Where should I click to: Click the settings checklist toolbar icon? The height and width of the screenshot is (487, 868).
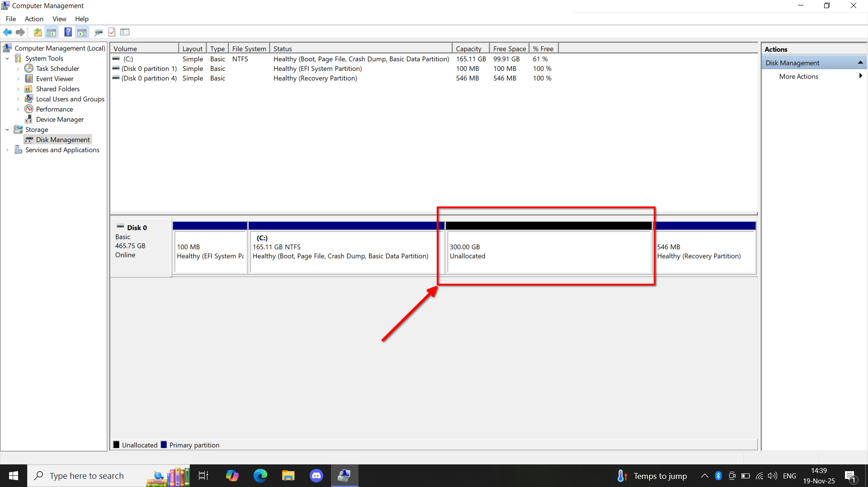[125, 32]
